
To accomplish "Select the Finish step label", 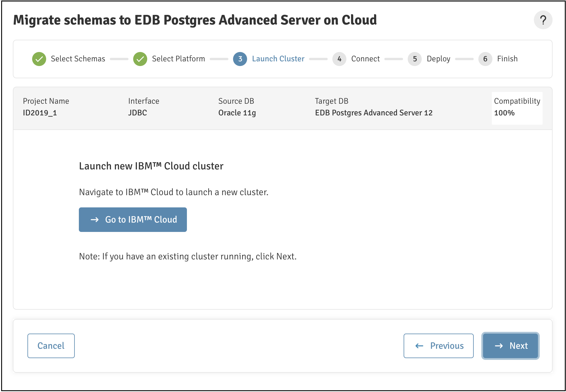I will [507, 59].
